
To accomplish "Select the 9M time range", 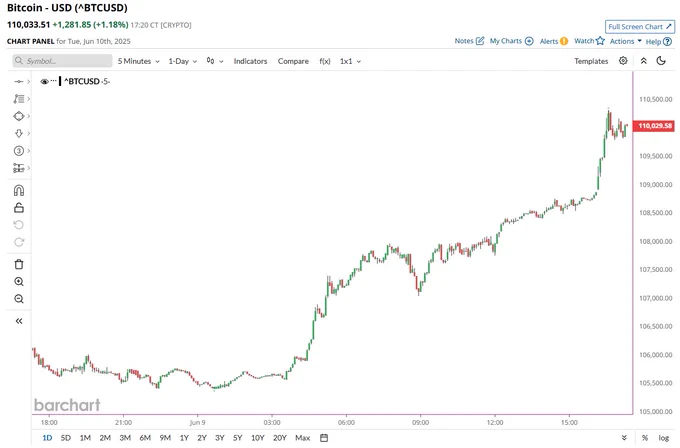I will (x=165, y=438).
